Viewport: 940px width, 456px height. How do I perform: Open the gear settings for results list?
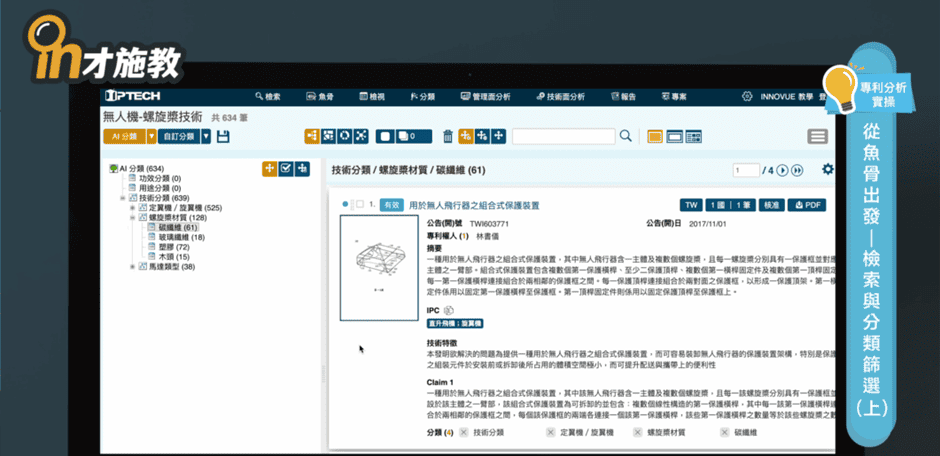point(827,169)
